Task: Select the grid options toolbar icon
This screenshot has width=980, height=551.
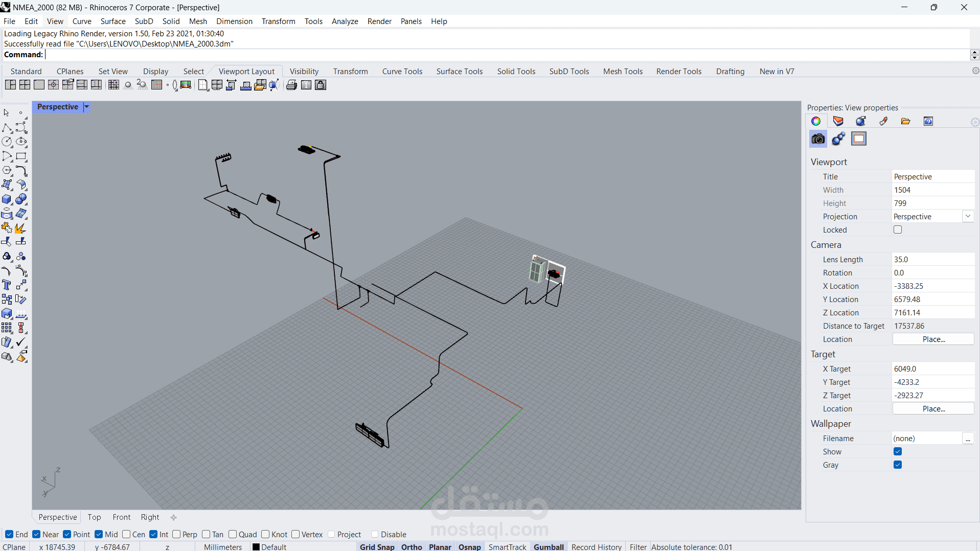Action: (x=157, y=85)
